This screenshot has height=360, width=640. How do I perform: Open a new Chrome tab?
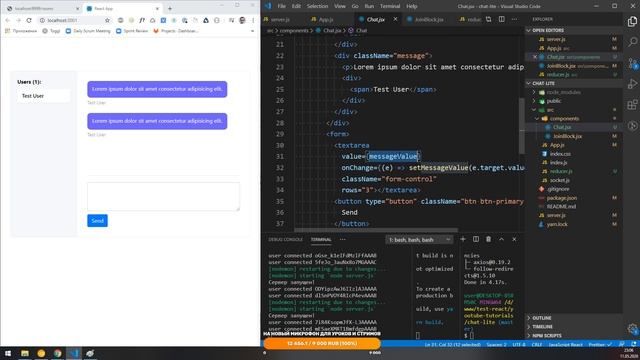[x=170, y=8]
